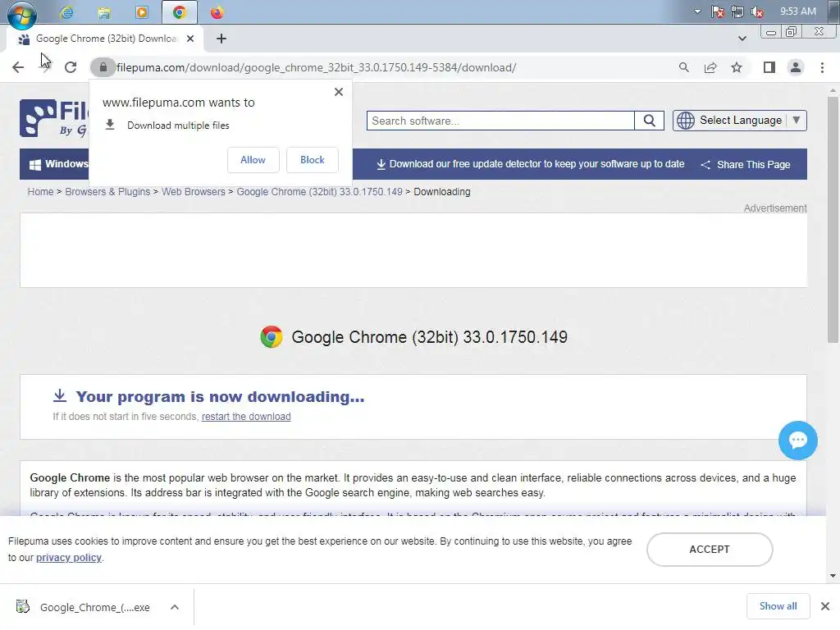Accept the cookies notice

(x=710, y=549)
